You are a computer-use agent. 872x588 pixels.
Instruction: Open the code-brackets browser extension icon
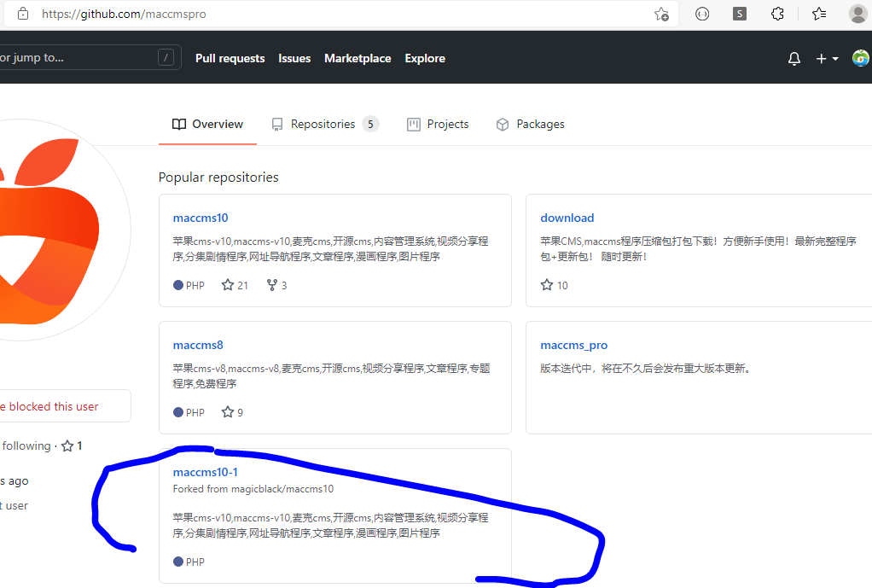pyautogui.click(x=702, y=14)
